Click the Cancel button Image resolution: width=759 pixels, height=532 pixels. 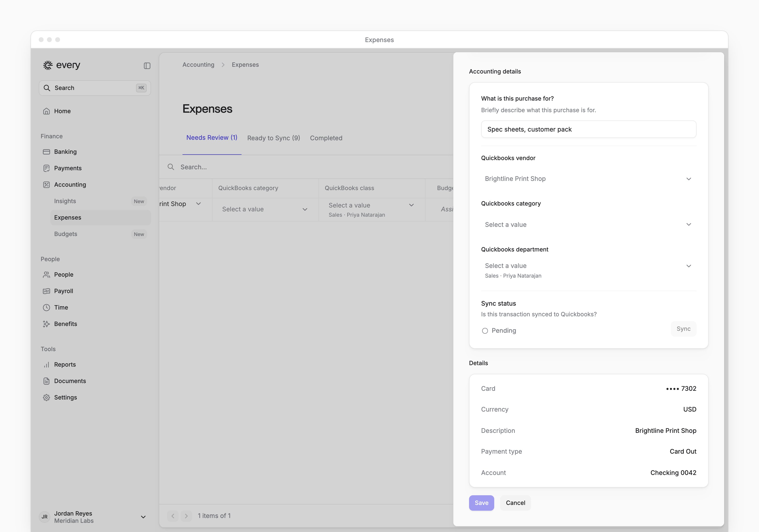[x=515, y=503]
